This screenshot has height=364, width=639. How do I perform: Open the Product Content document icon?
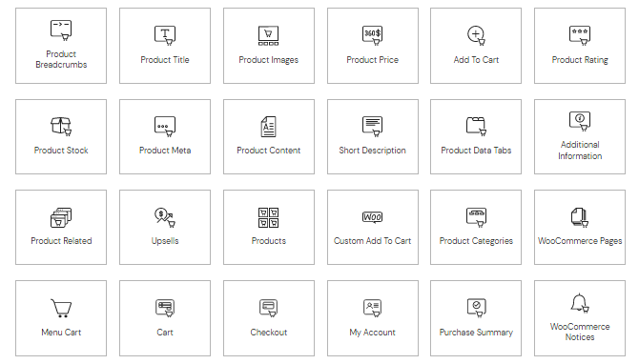(269, 127)
